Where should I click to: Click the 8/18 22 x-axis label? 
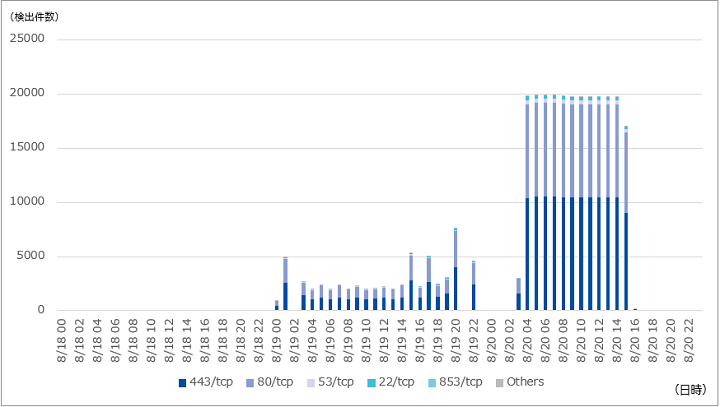pos(259,341)
